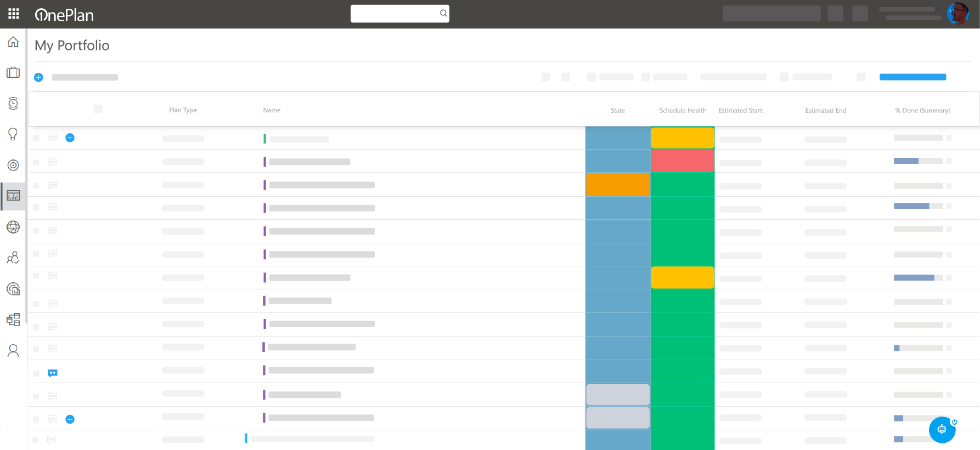Select the orange State cell

pos(618,184)
